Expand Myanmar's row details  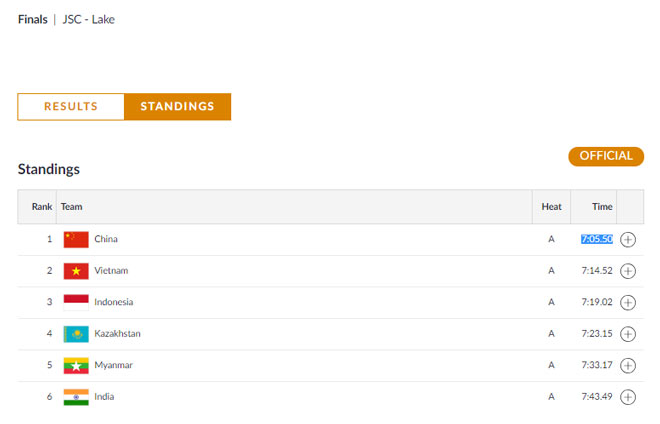point(628,365)
